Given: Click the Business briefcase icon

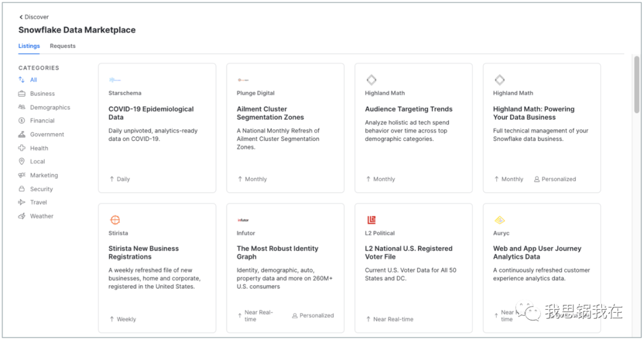Looking at the screenshot, I should 22,93.
